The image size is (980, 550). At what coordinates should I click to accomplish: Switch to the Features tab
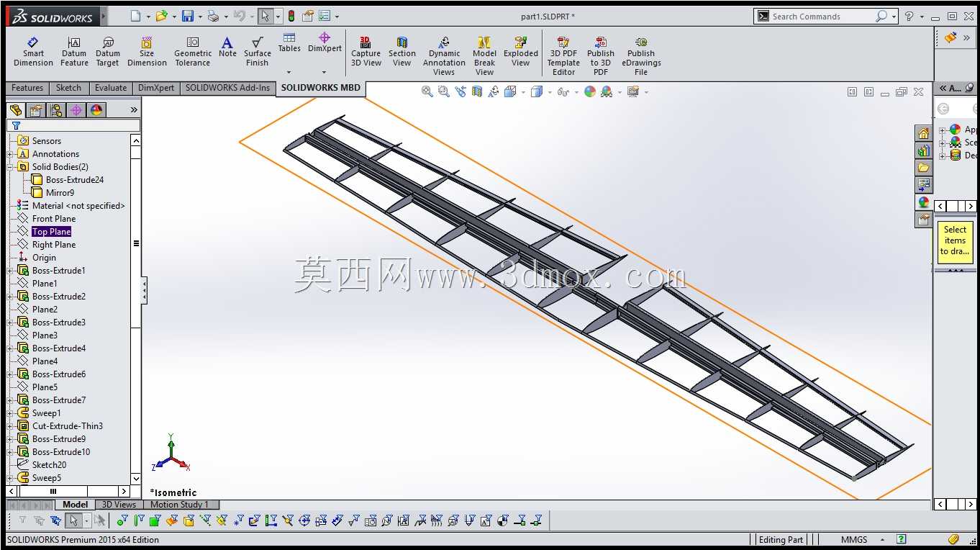[27, 88]
